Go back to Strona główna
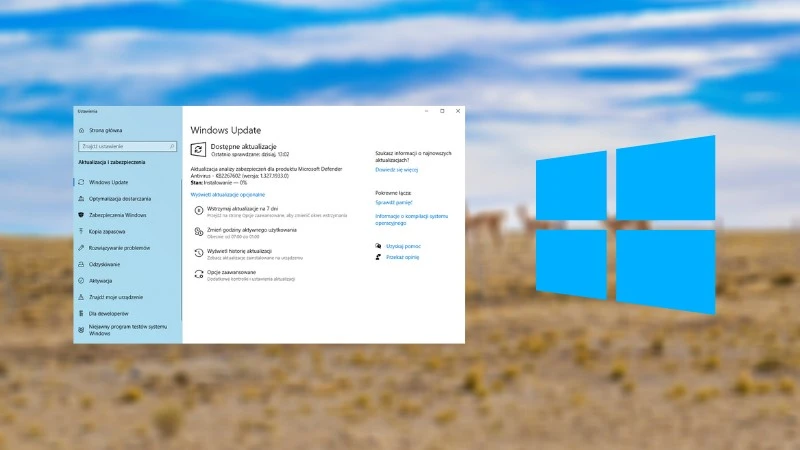The width and height of the screenshot is (800, 450). (105, 131)
